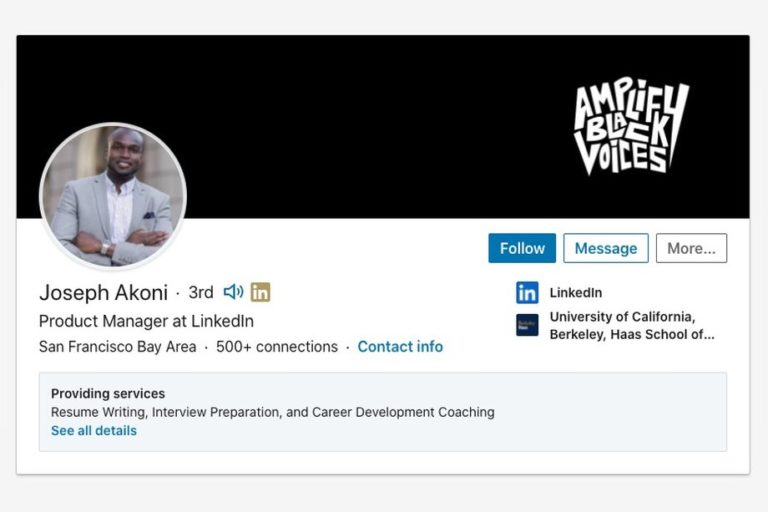The image size is (768, 512).
Task: Open University of California, Berkeley school link
Action: pyautogui.click(x=632, y=325)
